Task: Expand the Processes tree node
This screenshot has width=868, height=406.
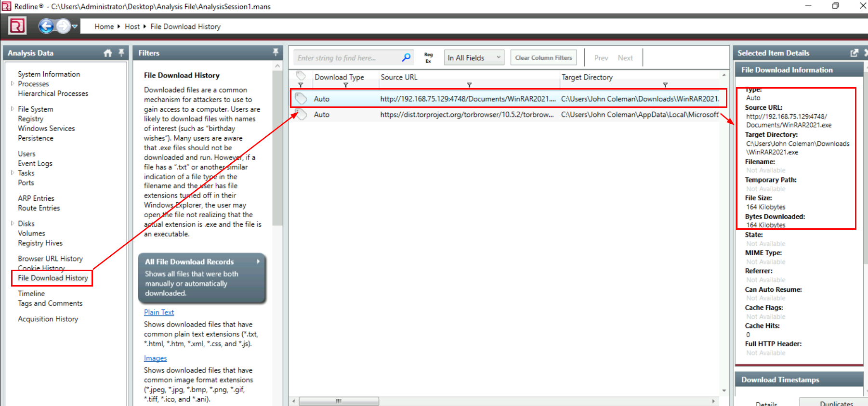Action: pyautogui.click(x=13, y=83)
